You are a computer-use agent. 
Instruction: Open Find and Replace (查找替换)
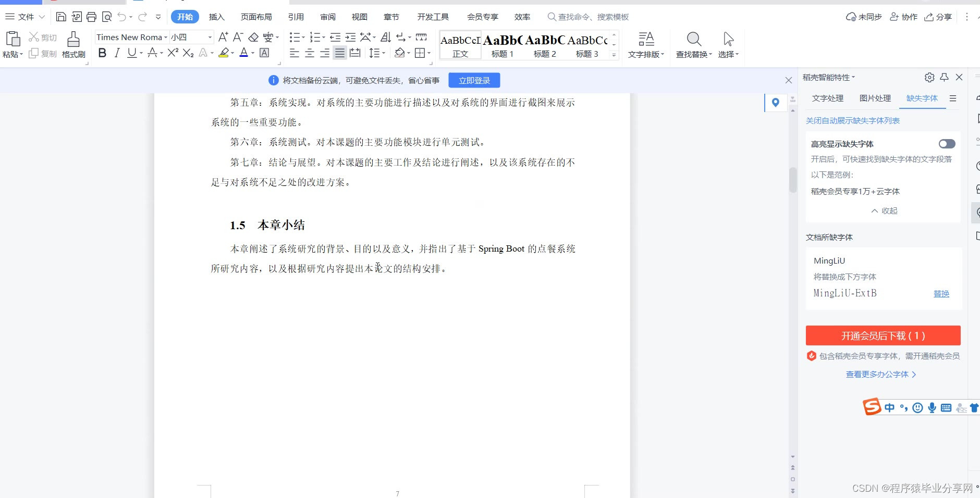tap(694, 45)
